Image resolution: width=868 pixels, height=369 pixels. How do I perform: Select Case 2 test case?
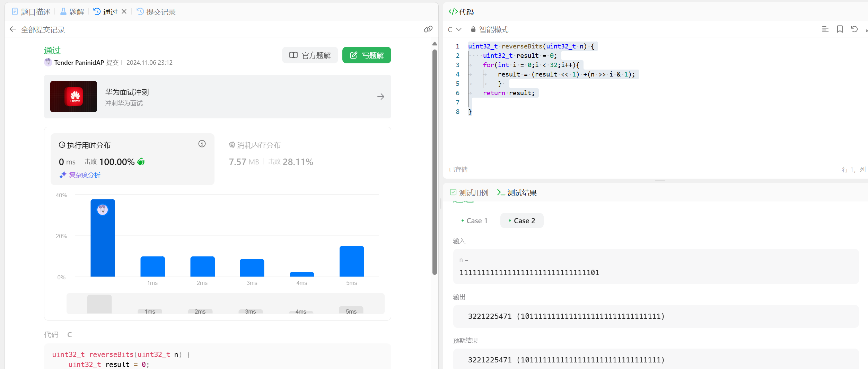[522, 221]
